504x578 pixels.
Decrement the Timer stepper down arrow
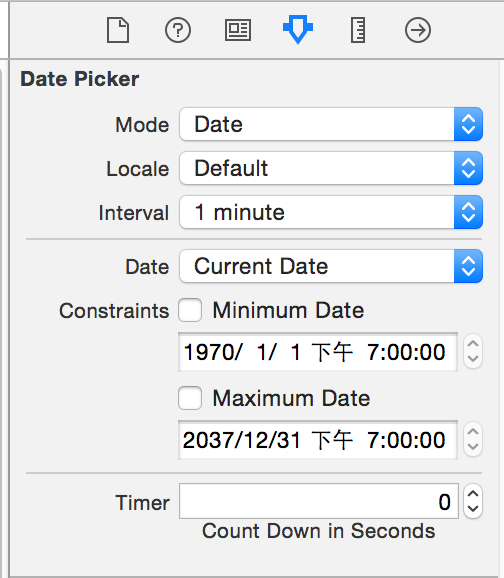473,509
